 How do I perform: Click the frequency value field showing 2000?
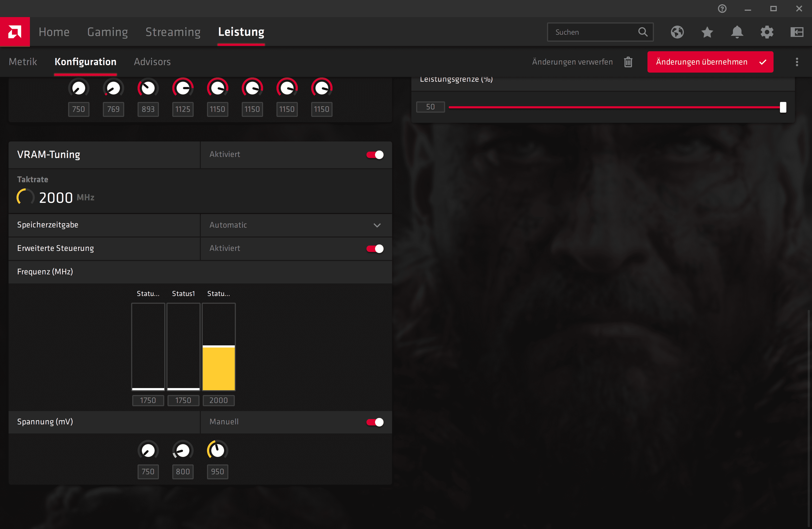[219, 401]
